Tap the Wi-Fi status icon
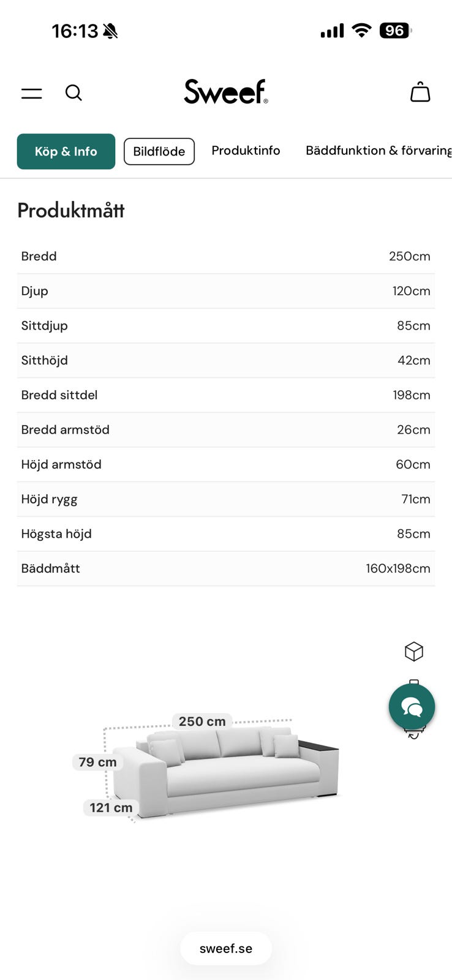This screenshot has height=980, width=452. click(x=362, y=31)
